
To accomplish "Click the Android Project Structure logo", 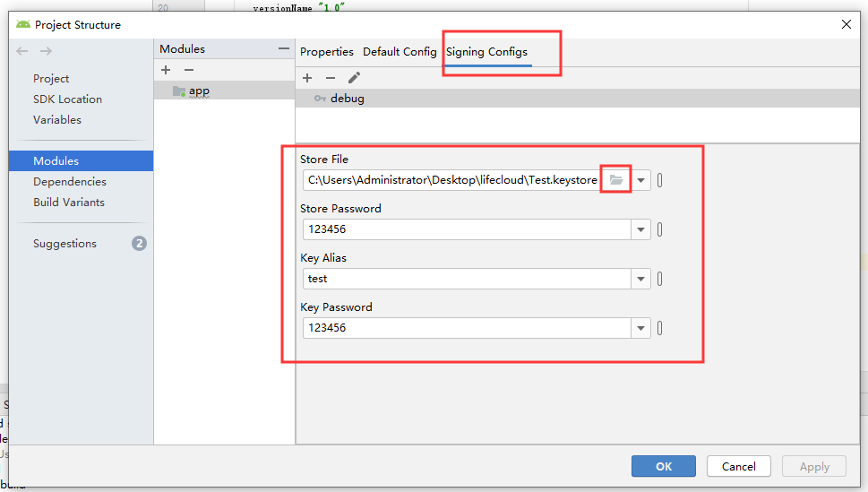I will point(23,24).
